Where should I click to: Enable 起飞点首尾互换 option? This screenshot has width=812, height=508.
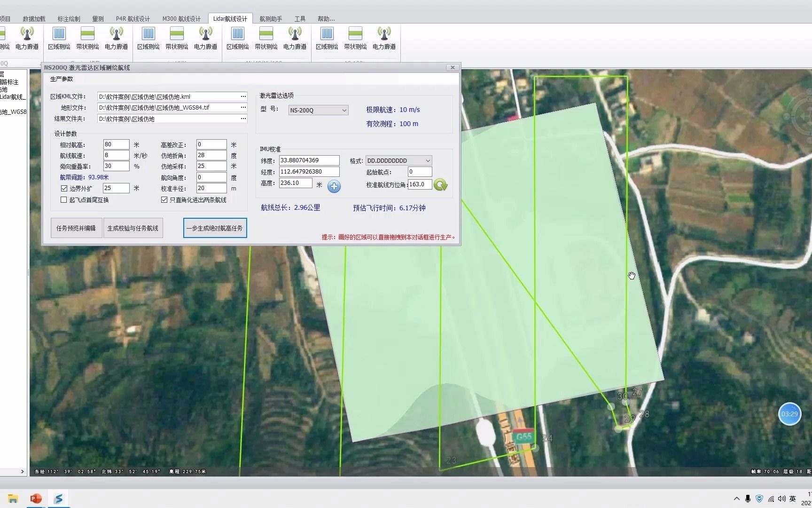64,199
